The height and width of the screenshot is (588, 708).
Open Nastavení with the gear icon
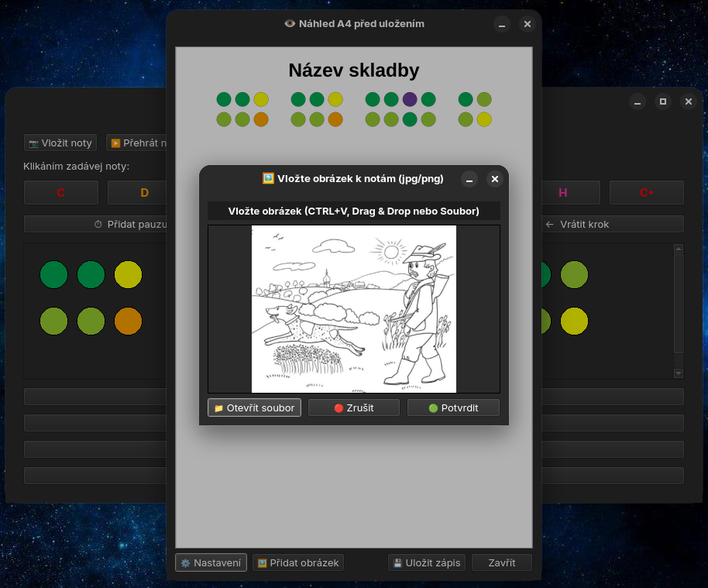click(x=211, y=562)
